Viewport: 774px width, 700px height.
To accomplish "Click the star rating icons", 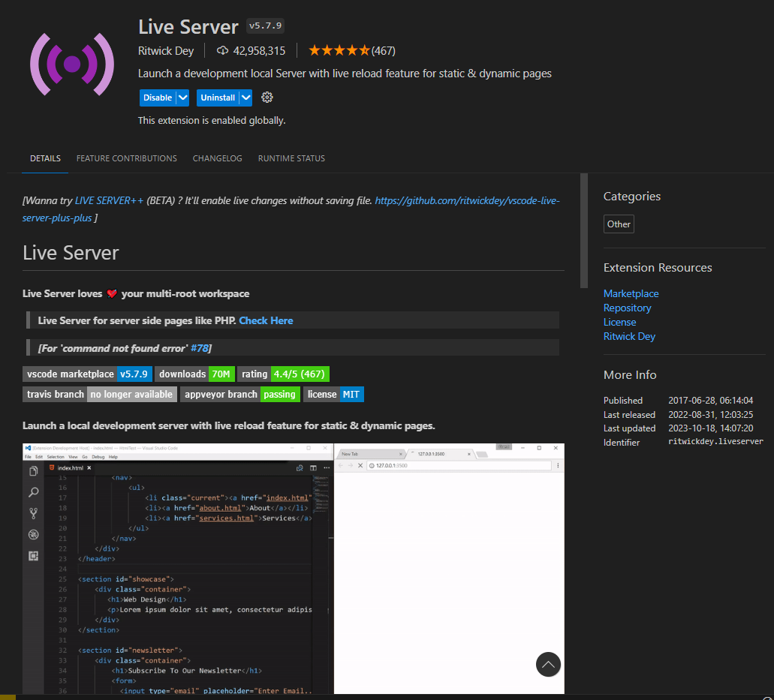I will pos(339,51).
